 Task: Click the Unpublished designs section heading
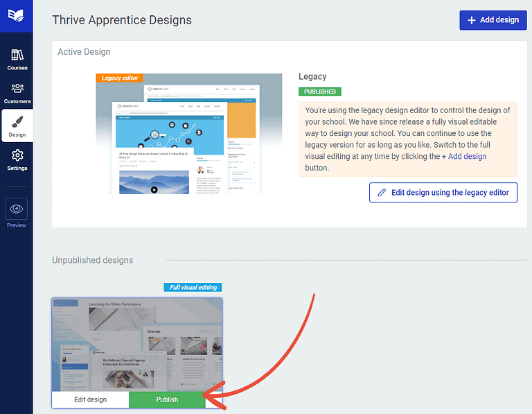(92, 260)
